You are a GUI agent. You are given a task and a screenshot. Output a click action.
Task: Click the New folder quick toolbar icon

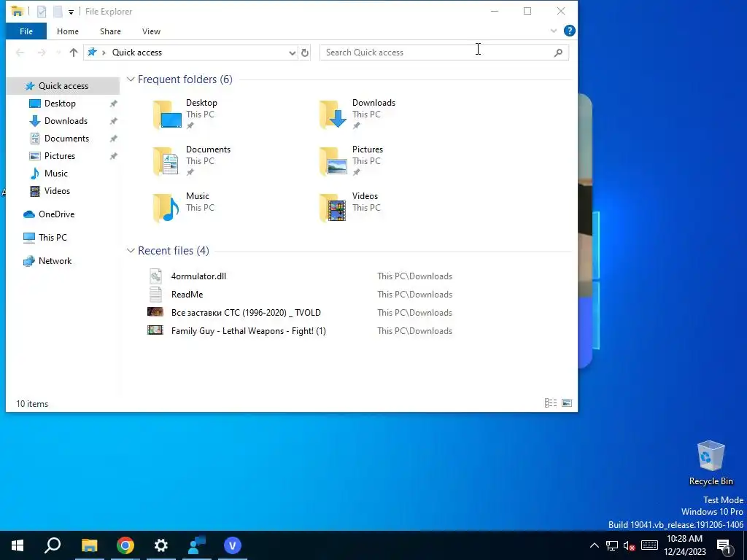57,12
